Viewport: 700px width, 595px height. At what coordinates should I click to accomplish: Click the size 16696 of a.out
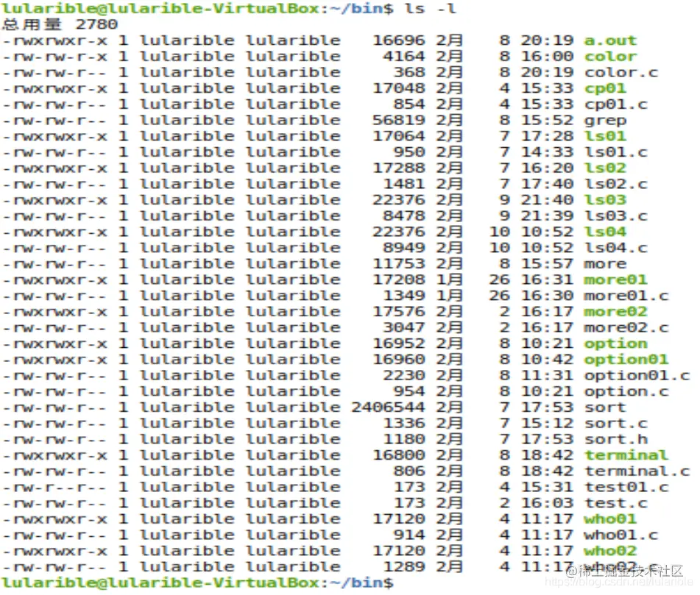pos(399,40)
